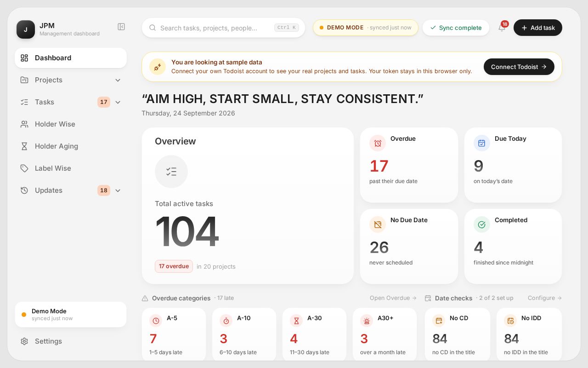The image size is (588, 368).
Task: Click the Configure link
Action: coord(545,298)
